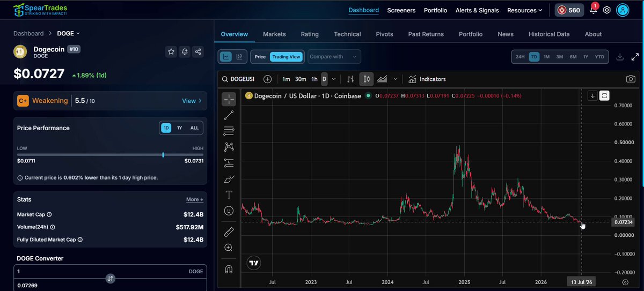This screenshot has height=291, width=644.
Task: Click the DOGE amount input field
Action: pyautogui.click(x=110, y=271)
